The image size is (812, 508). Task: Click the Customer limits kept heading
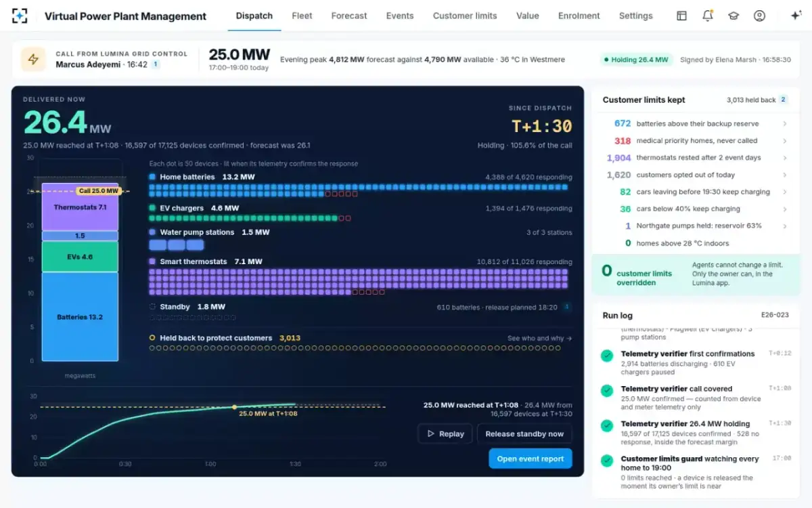click(644, 100)
